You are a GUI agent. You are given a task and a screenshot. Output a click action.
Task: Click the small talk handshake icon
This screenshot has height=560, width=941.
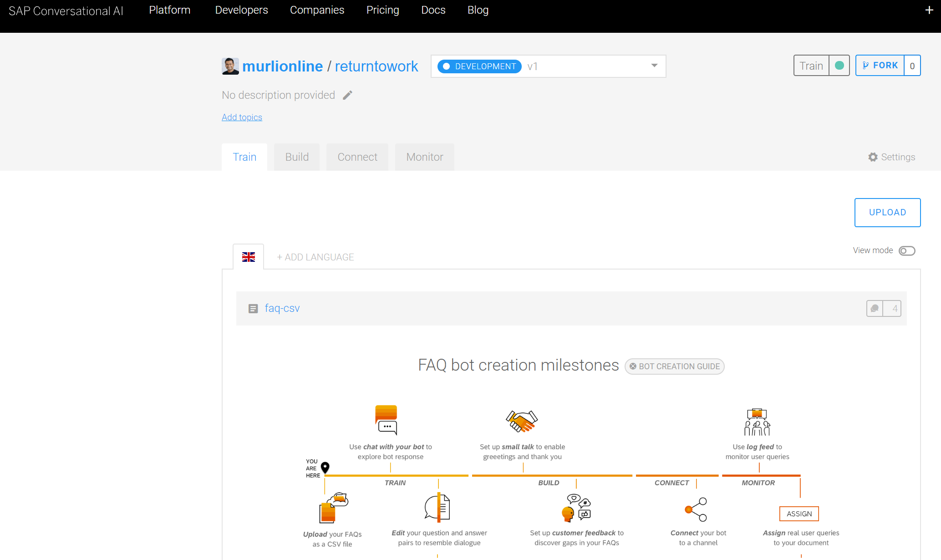(522, 421)
